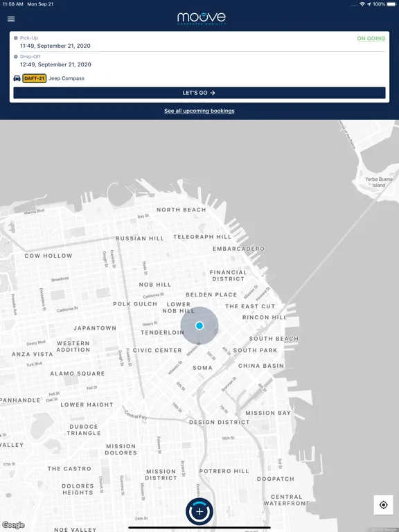
Task: Tap EMBARCADERO map label
Action: tap(239, 249)
